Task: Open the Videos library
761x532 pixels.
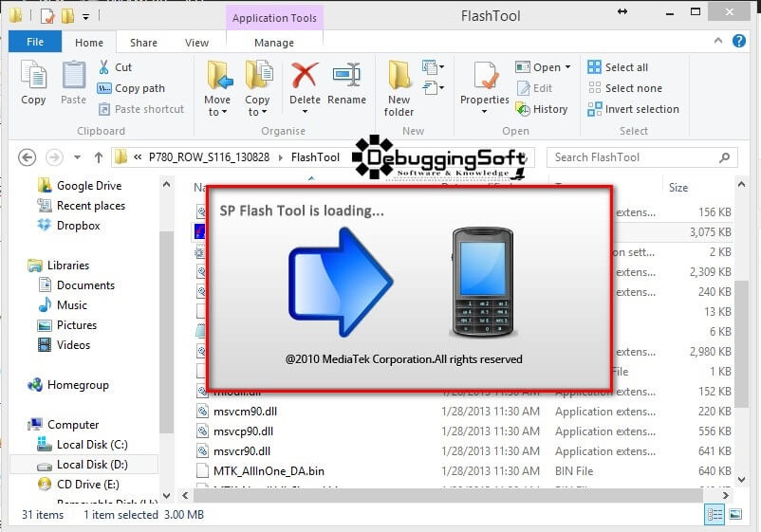Action: tap(65, 345)
